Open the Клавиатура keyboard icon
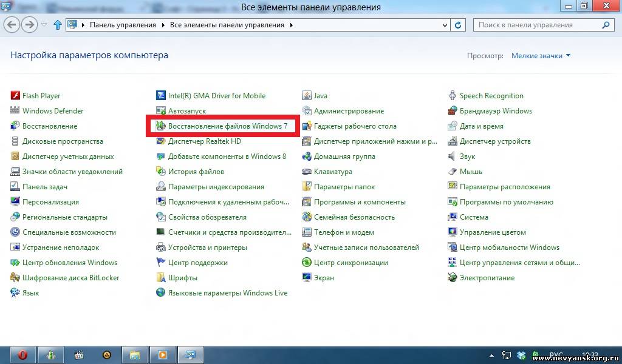 (x=307, y=172)
